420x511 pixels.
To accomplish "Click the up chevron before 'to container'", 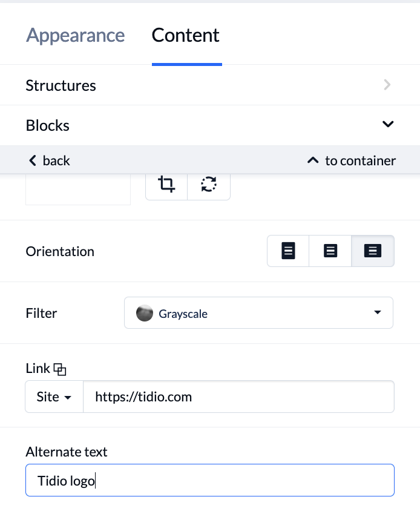I will pyautogui.click(x=313, y=160).
